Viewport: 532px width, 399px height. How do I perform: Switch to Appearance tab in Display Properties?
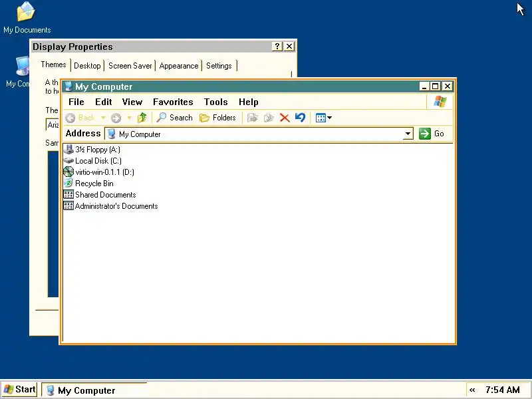click(179, 66)
